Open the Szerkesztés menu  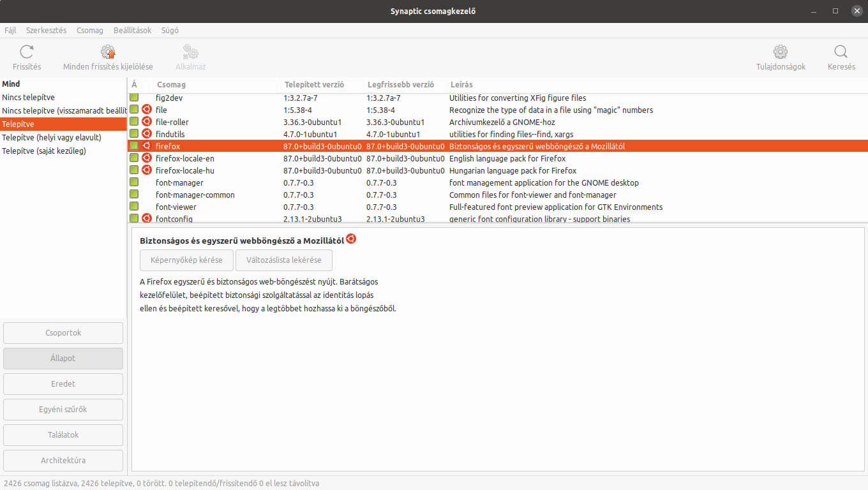(x=46, y=30)
